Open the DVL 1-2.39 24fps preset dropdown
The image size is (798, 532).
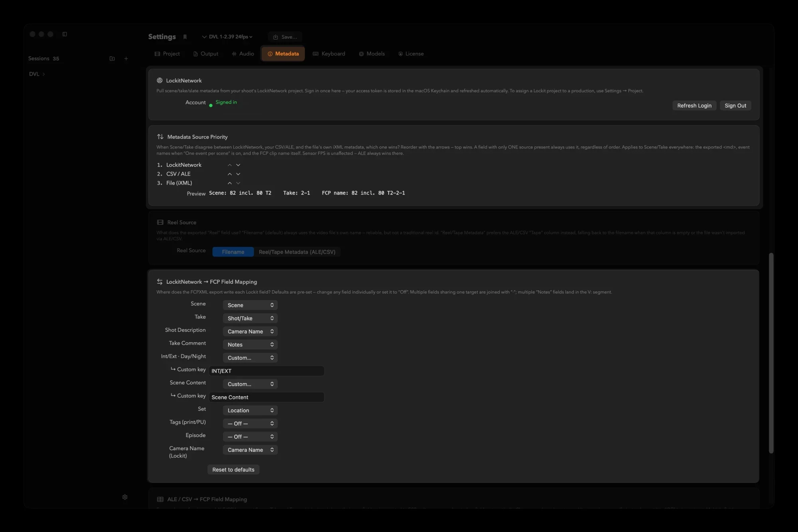click(227, 37)
